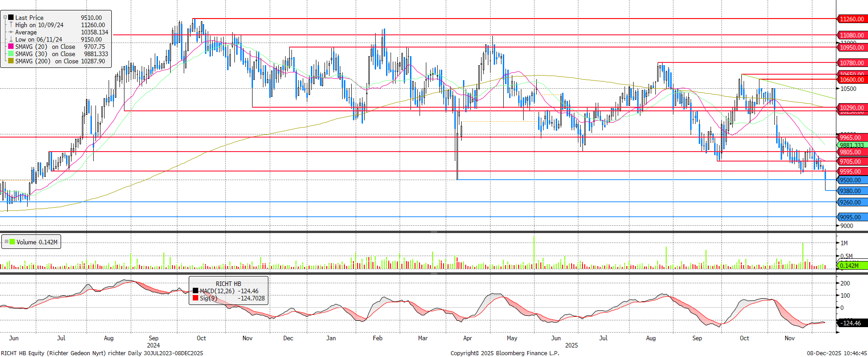This screenshot has width=868, height=357.
Task: Select the 11260.00 resistance price label
Action: (x=851, y=19)
